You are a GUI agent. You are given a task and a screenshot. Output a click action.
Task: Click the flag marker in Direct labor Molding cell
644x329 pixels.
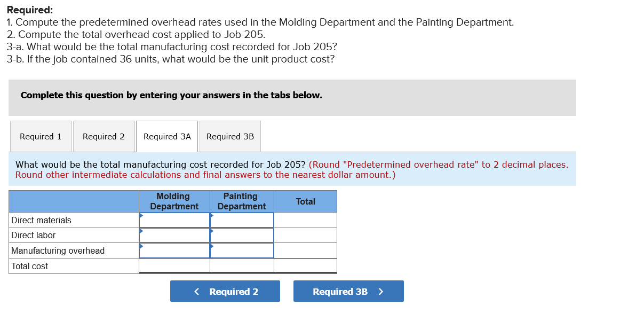click(141, 231)
